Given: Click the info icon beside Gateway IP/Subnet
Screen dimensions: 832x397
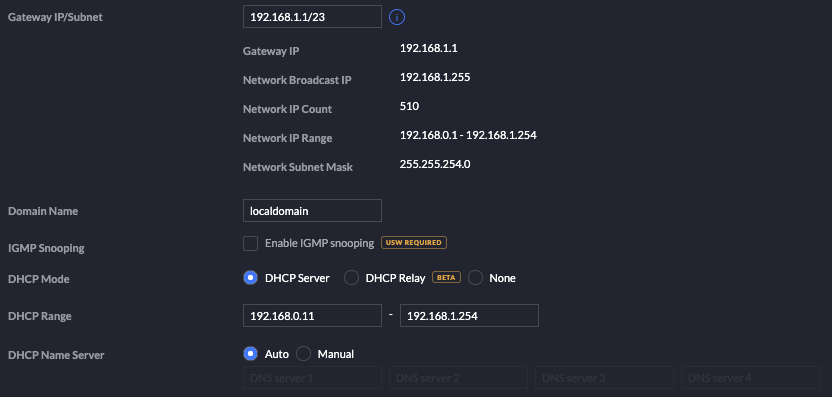Looking at the screenshot, I should (397, 18).
